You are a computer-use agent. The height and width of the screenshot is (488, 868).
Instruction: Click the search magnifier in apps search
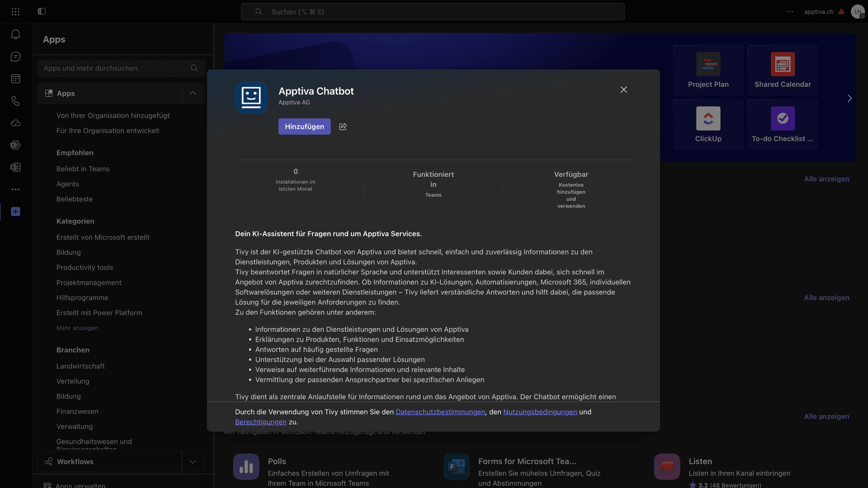pos(194,68)
